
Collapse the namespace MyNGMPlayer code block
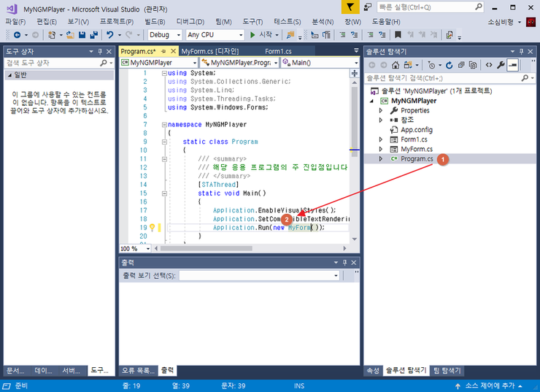pos(164,125)
